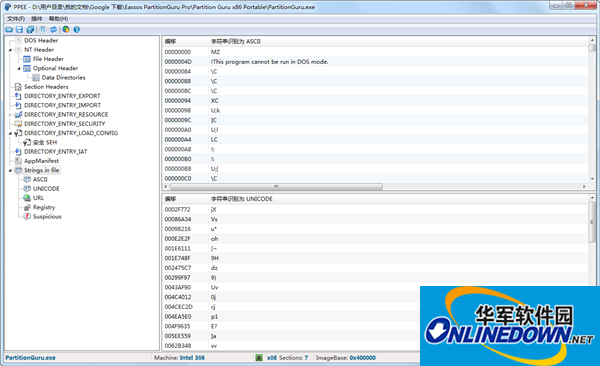This screenshot has height=366, width=600.
Task: Select the UNICODE row at offset 000E2E2F
Action: [375, 239]
